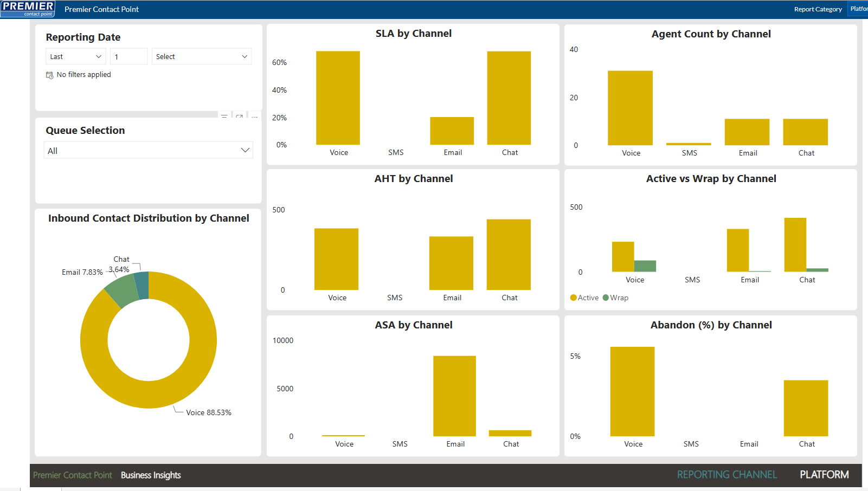The height and width of the screenshot is (491, 868).
Task: Select the Voice bar in Abandon (%) chart
Action: coord(632,391)
